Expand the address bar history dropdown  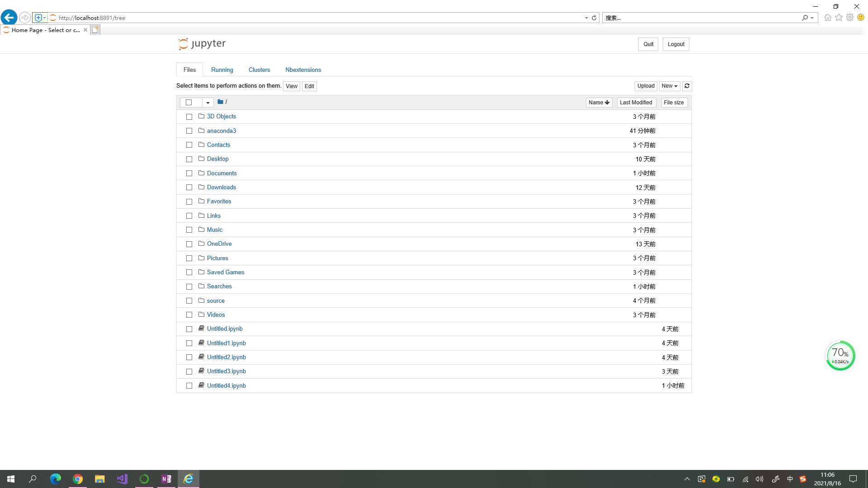click(x=586, y=18)
